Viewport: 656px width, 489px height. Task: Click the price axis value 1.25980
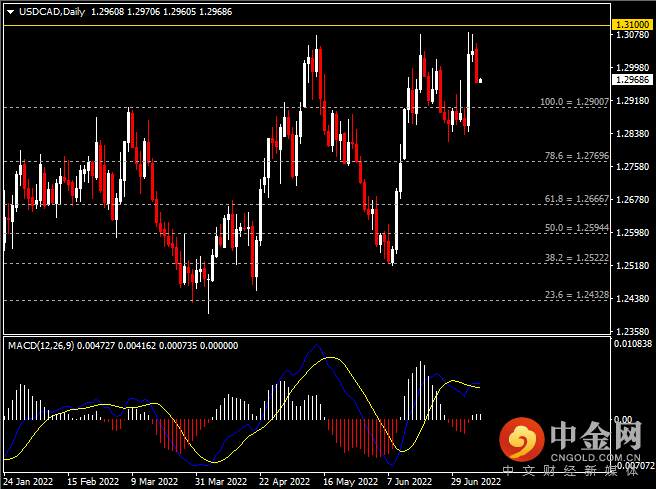633,233
